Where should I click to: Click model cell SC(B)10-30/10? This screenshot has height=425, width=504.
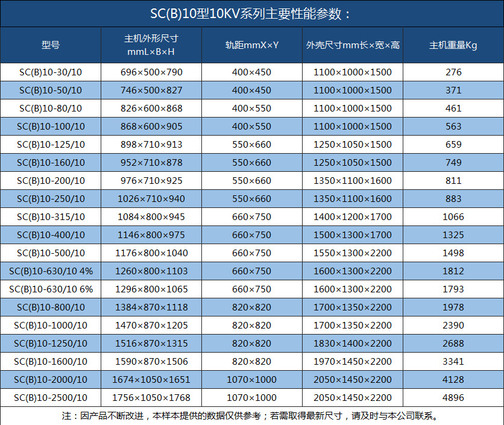(x=51, y=72)
